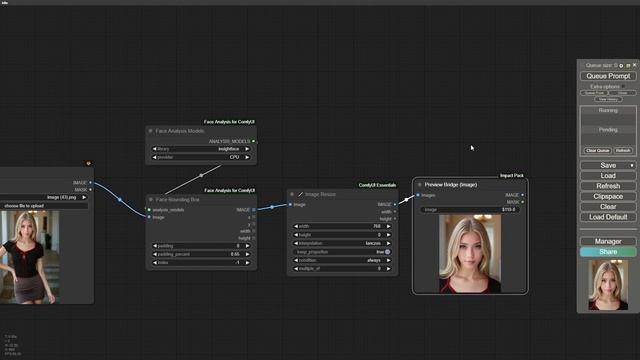Viewport: 640px width, 360px height.
Task: Open Clipspace
Action: (608, 196)
